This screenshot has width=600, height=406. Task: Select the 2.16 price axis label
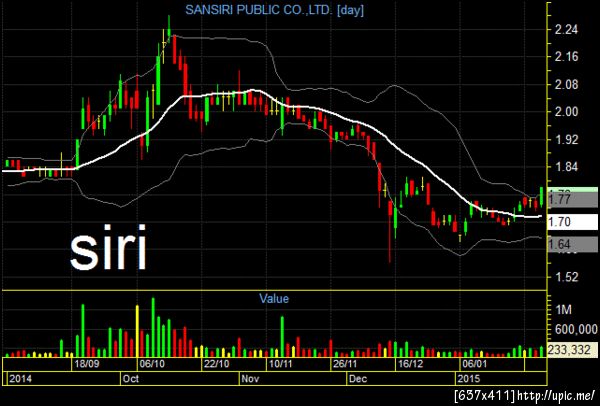pos(567,57)
